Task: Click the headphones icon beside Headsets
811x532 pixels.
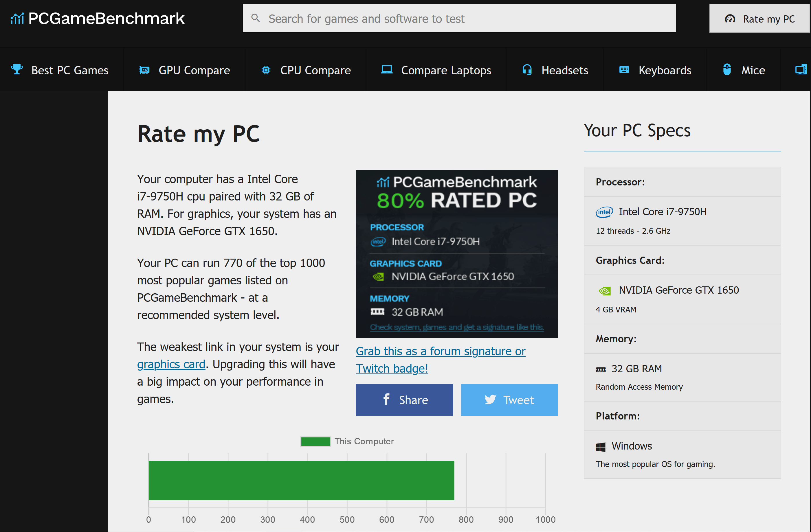Action: coord(527,70)
